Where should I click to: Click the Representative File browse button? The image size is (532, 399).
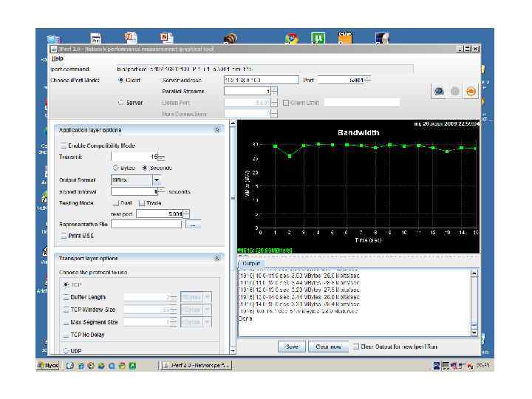tap(194, 225)
